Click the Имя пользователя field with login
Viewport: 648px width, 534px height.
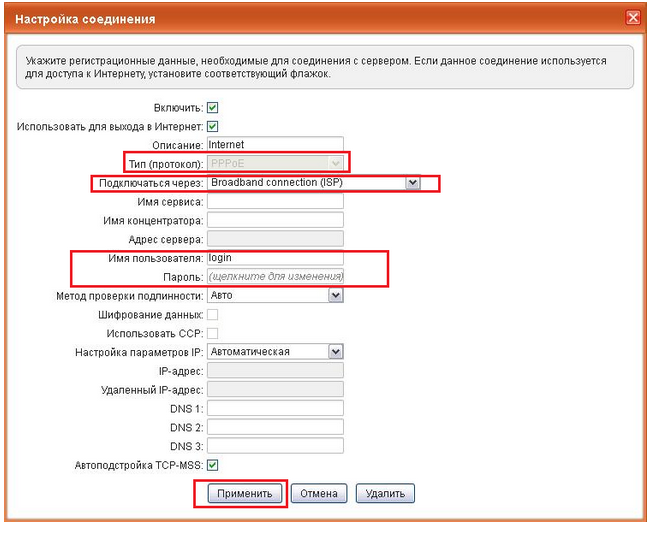275,257
